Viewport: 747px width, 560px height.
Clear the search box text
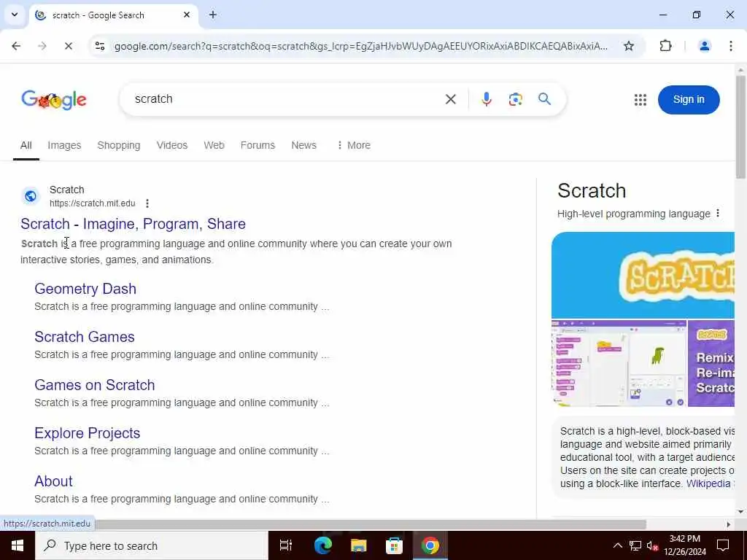click(x=450, y=99)
